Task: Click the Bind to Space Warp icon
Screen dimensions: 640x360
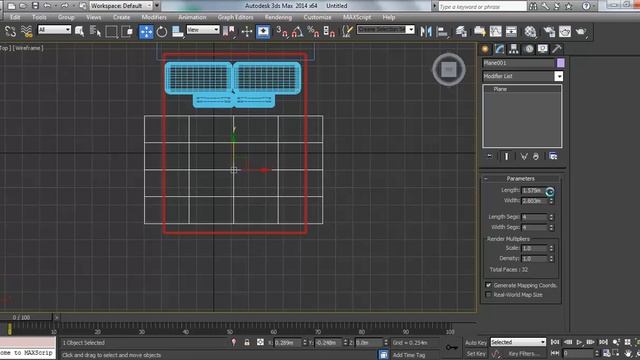Action: (x=27, y=31)
